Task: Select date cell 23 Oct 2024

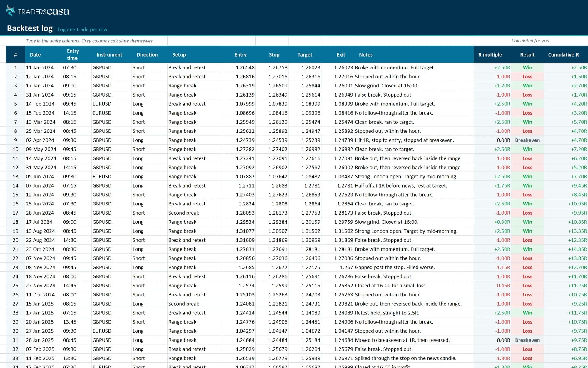Action: click(x=44, y=249)
